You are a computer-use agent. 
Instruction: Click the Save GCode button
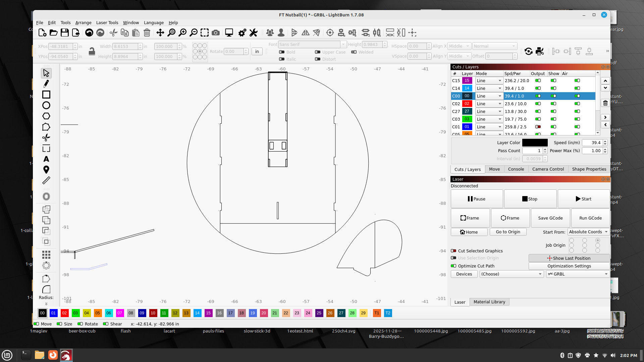coord(550,218)
